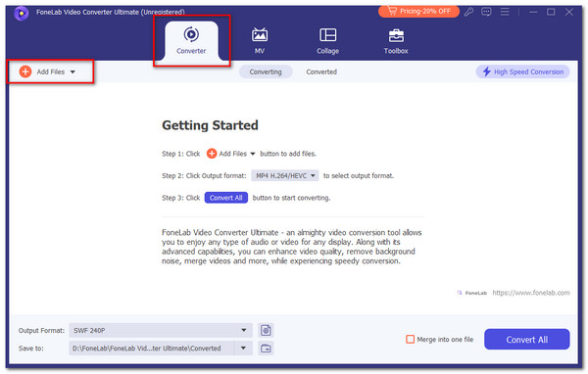Select the Converting sub-tab
The image size is (588, 374).
pyautogui.click(x=266, y=71)
